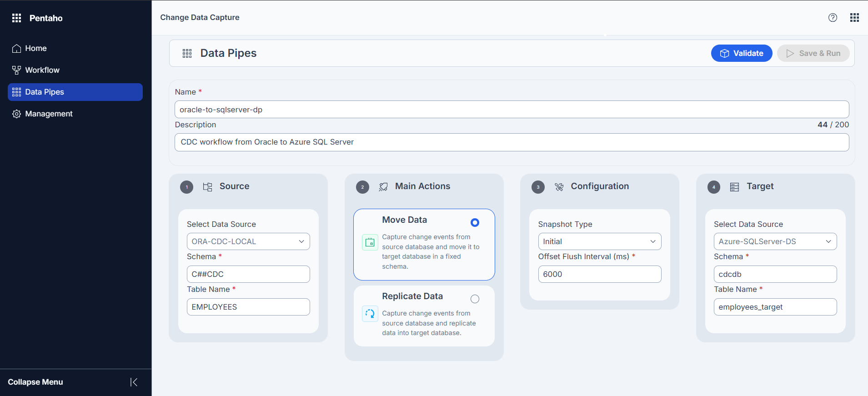The height and width of the screenshot is (396, 868).
Task: Select Data Pipes in the sidebar
Action: (x=75, y=92)
